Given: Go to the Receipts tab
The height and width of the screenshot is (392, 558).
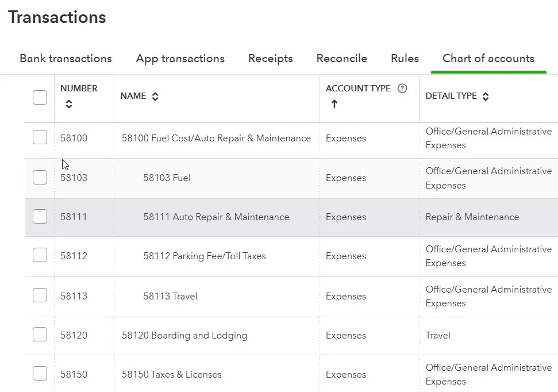Looking at the screenshot, I should 270,59.
